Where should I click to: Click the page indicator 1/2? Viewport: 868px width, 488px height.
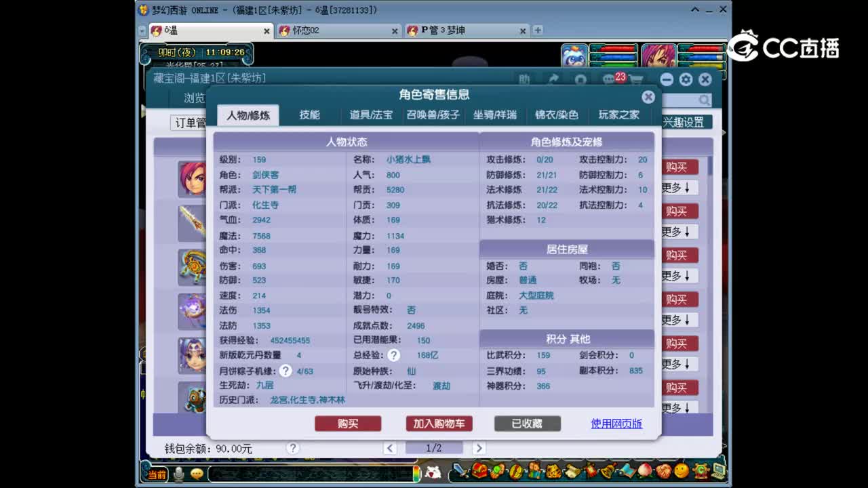click(434, 448)
